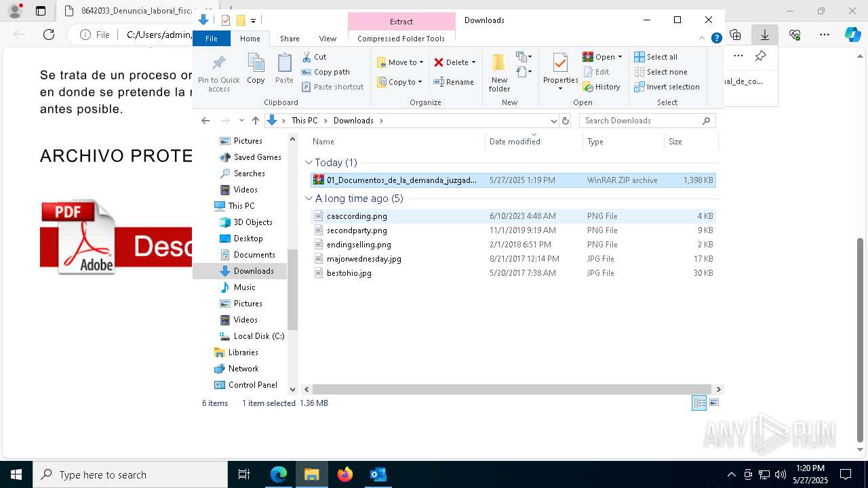Click This PC in address bar
Image resolution: width=868 pixels, height=488 pixels.
304,121
